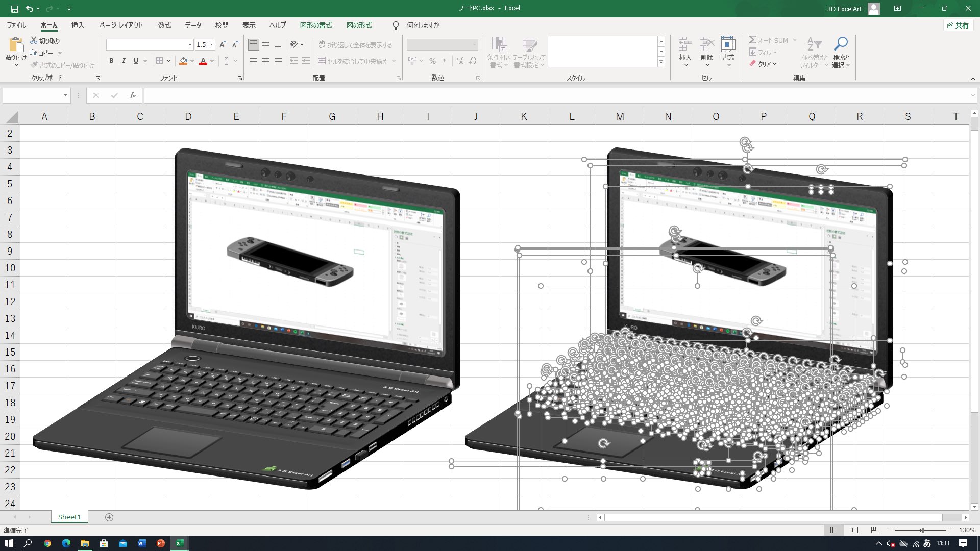Screen dimensions: 980x551
Task: Select the Sheet1 tab
Action: coord(69,517)
